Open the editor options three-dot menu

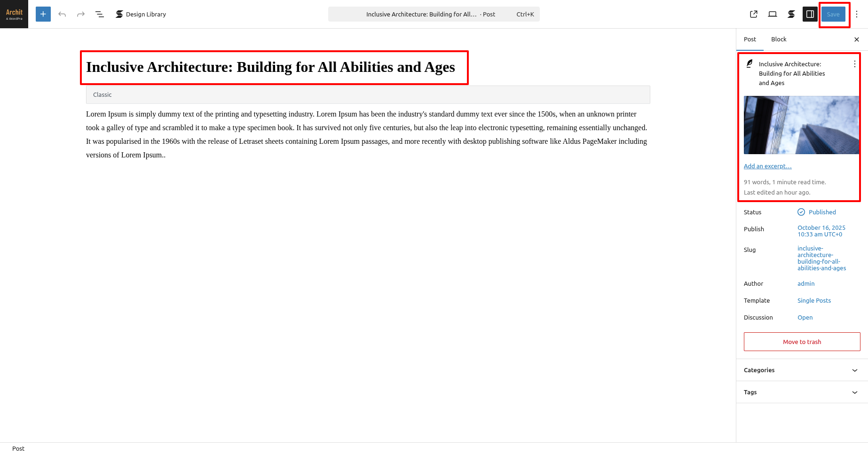[857, 14]
